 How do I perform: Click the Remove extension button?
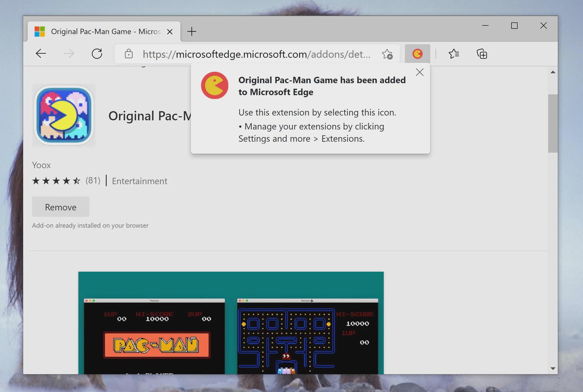pos(61,207)
